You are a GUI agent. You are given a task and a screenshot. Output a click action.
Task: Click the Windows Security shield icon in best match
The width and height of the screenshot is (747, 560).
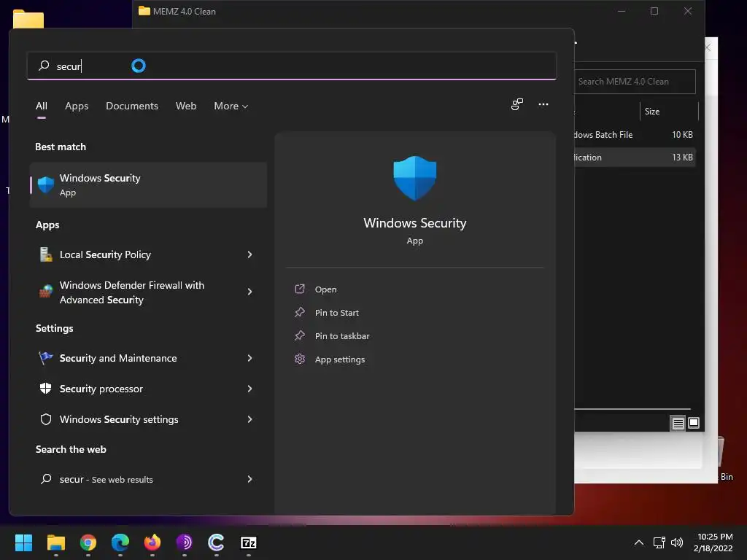click(46, 184)
